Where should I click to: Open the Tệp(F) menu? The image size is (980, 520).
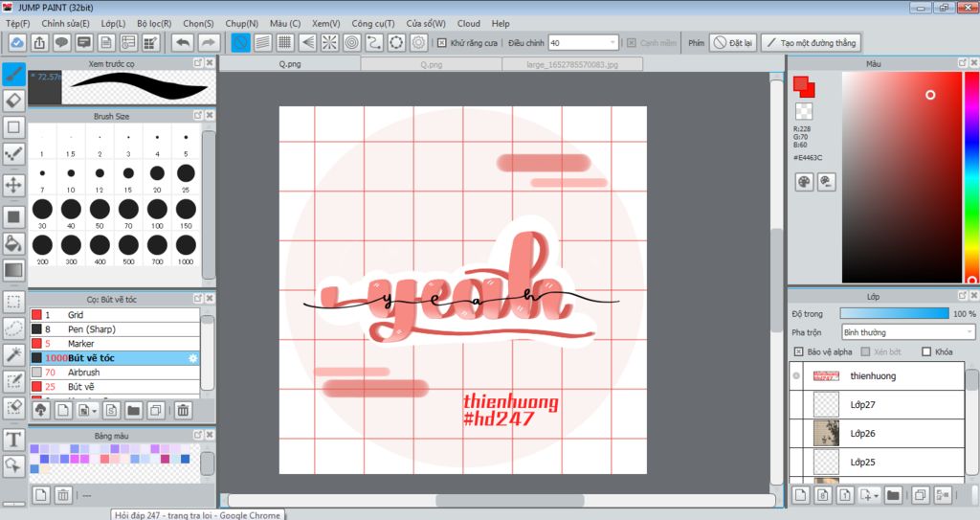click(17, 23)
